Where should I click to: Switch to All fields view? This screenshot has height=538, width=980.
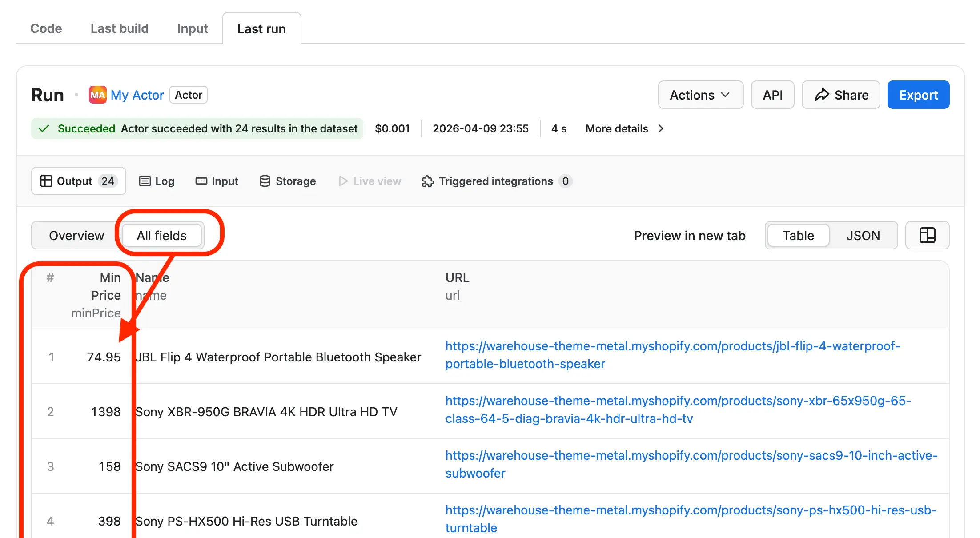(162, 235)
